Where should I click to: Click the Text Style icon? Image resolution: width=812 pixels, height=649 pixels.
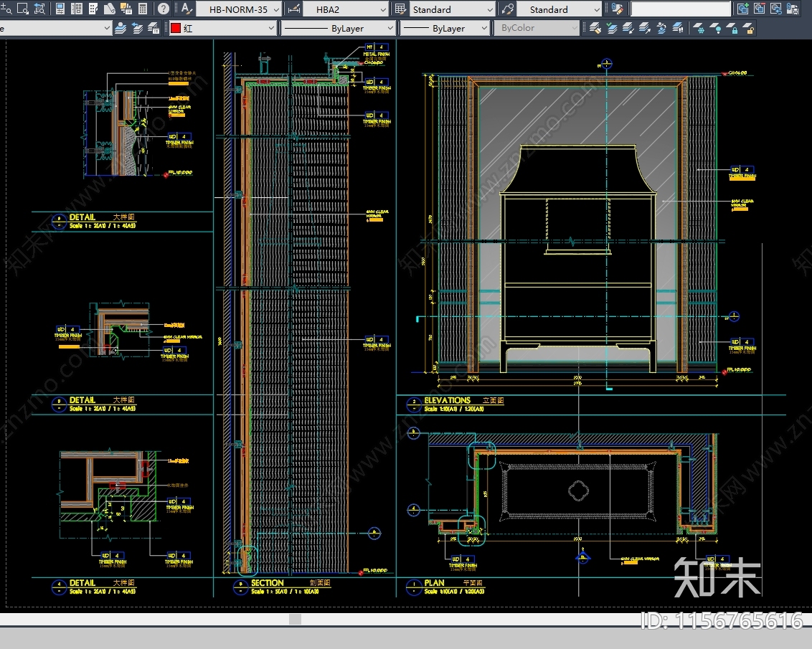[x=187, y=9]
